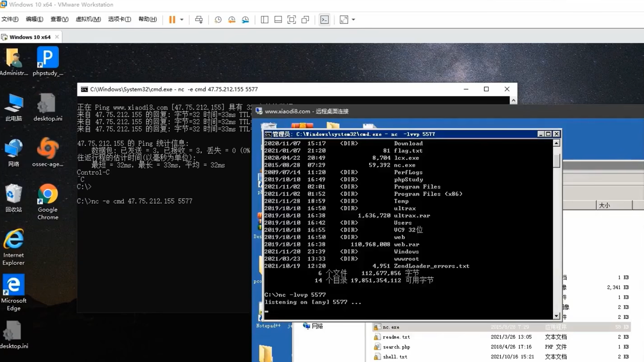
Task: Select the 回收站 recycle bin icon
Action: [14, 198]
